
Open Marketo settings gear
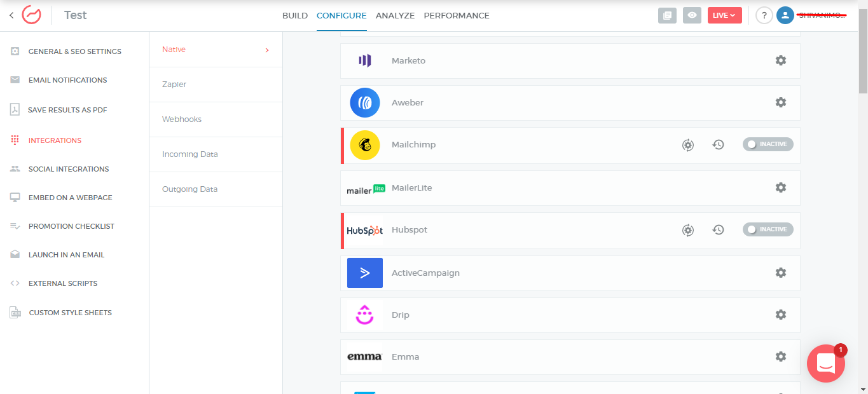point(781,60)
